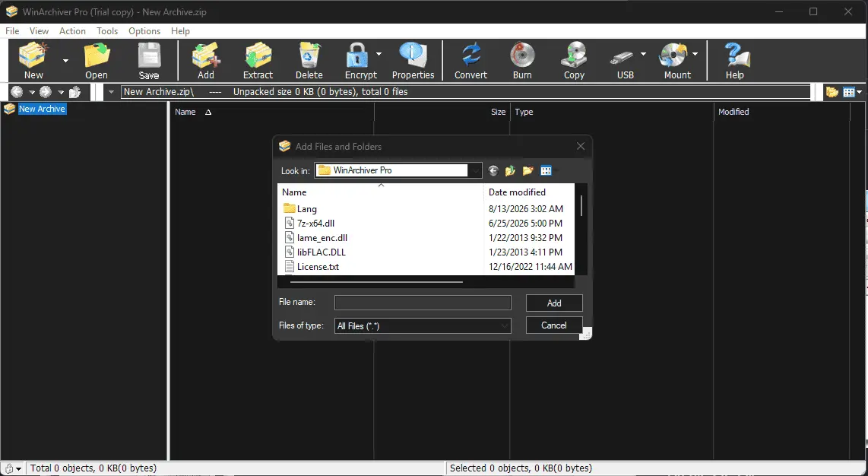Click dialog Create new folder icon
Viewport: 868px width, 476px height.
pos(528,170)
